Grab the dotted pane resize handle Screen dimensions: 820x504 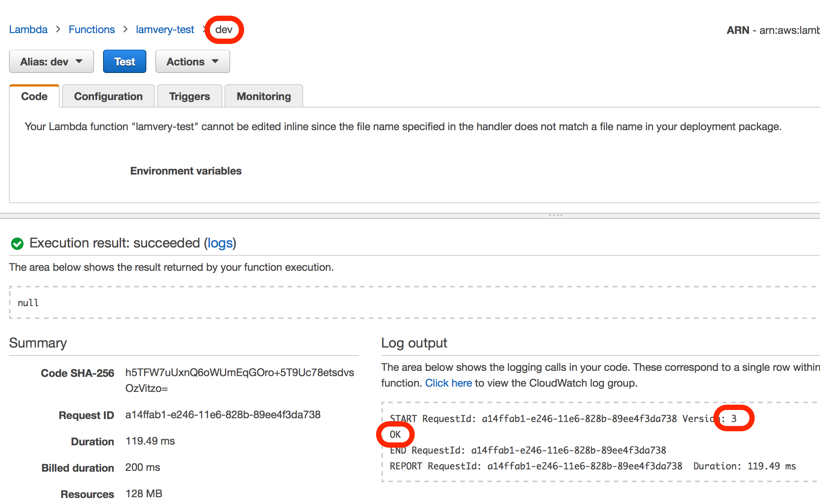[x=556, y=216]
